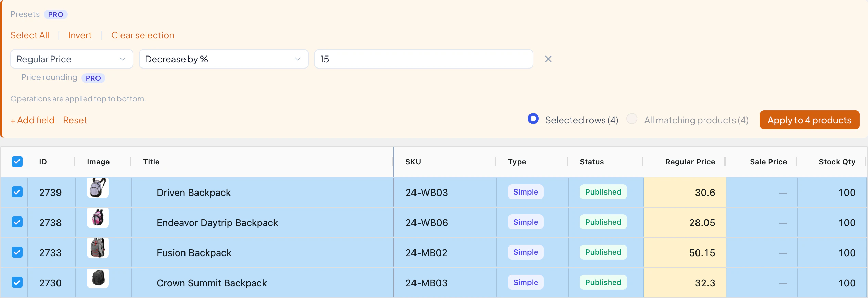Image resolution: width=868 pixels, height=298 pixels.
Task: Click the stock quantity 100 for Crown Summit Backpack
Action: coord(847,283)
